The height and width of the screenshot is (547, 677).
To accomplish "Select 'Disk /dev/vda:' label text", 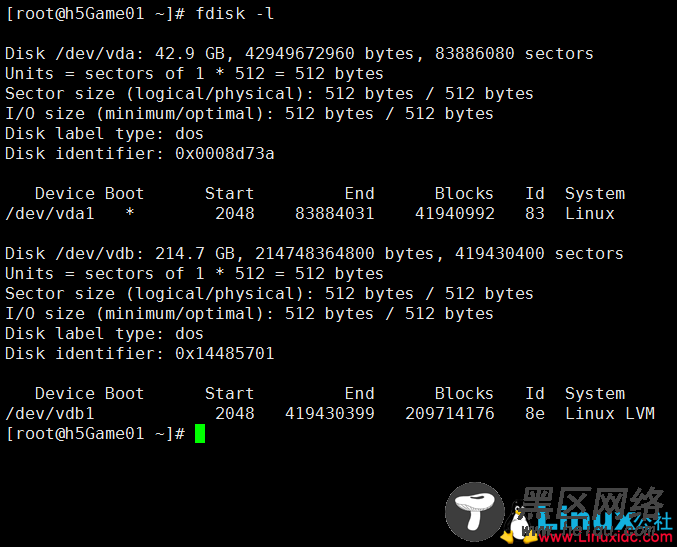I will pos(75,54).
